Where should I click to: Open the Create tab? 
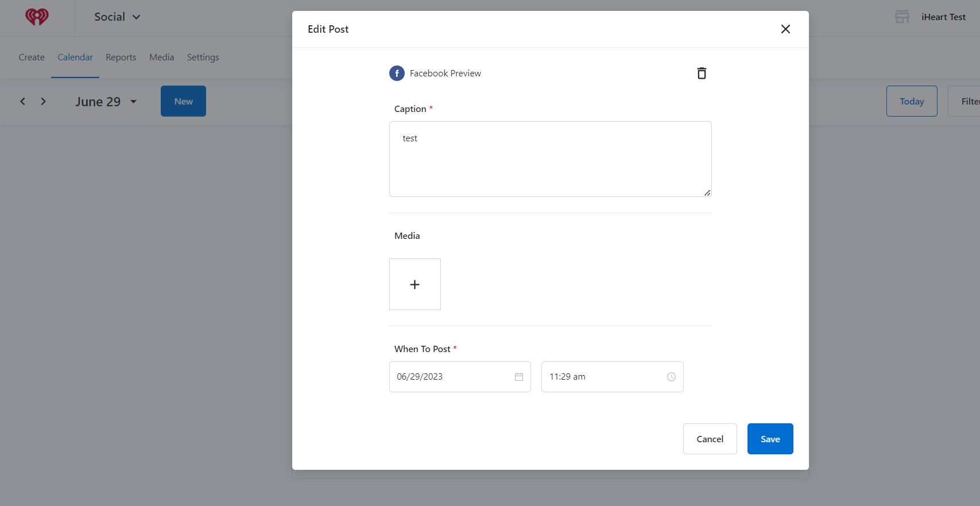[32, 57]
